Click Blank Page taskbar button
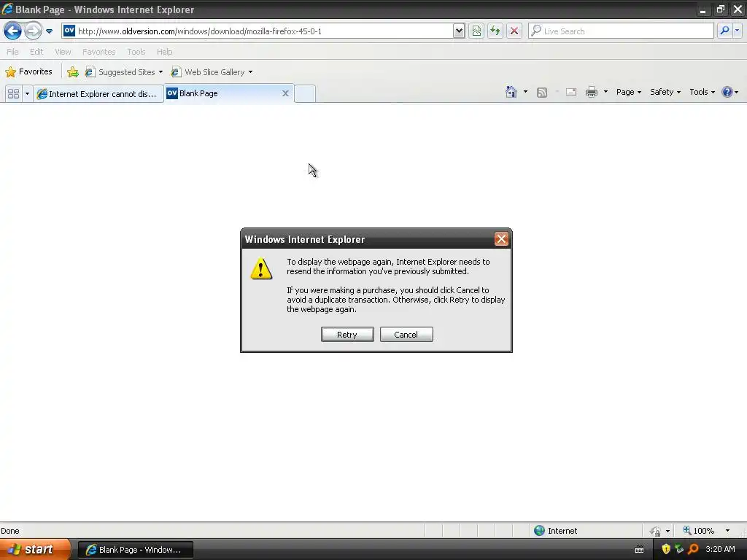Screen dimensions: 747x560 pos(135,550)
